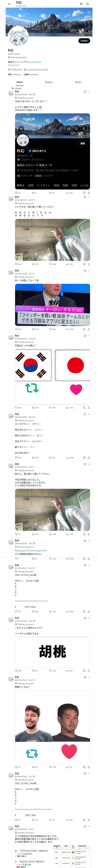Open the more menu on the Jun 20 post

pyautogui.click(x=89, y=336)
